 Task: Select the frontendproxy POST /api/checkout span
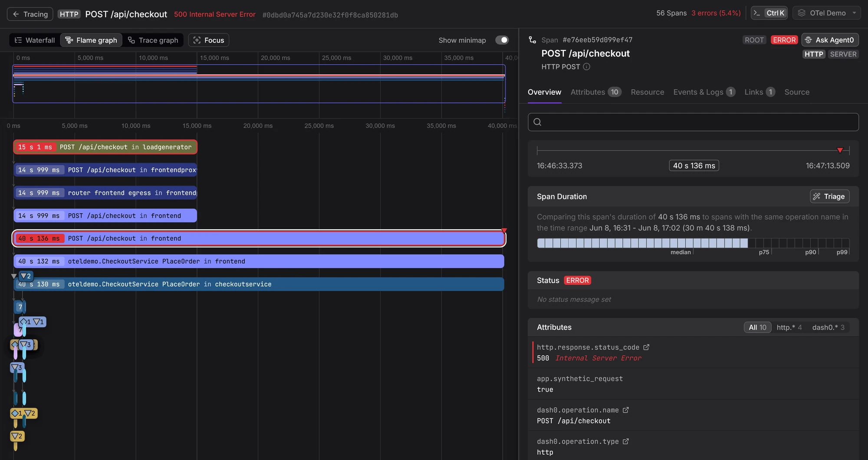point(105,170)
